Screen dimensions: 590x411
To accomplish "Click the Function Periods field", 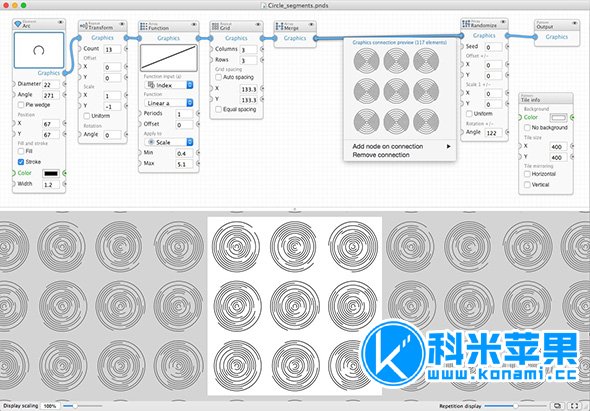I will click(x=184, y=114).
